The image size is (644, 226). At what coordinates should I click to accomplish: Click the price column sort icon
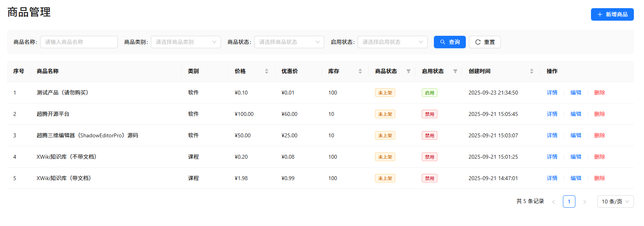pyautogui.click(x=267, y=71)
